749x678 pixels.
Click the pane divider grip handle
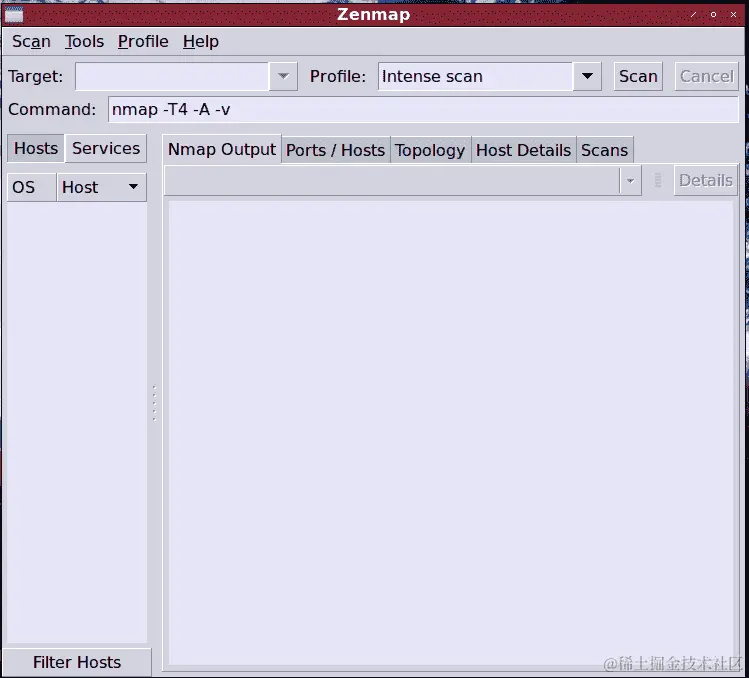point(154,403)
